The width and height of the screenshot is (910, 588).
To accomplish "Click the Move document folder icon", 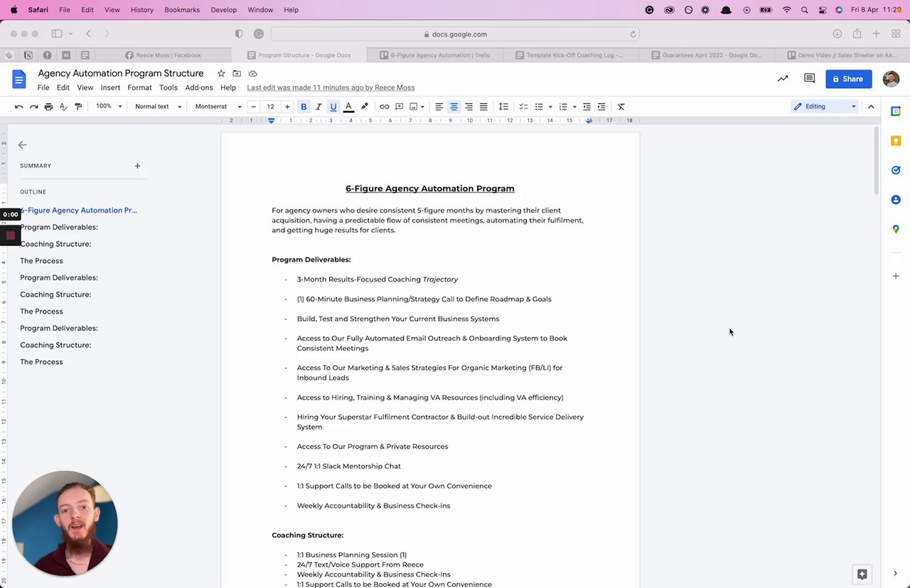I will [237, 73].
